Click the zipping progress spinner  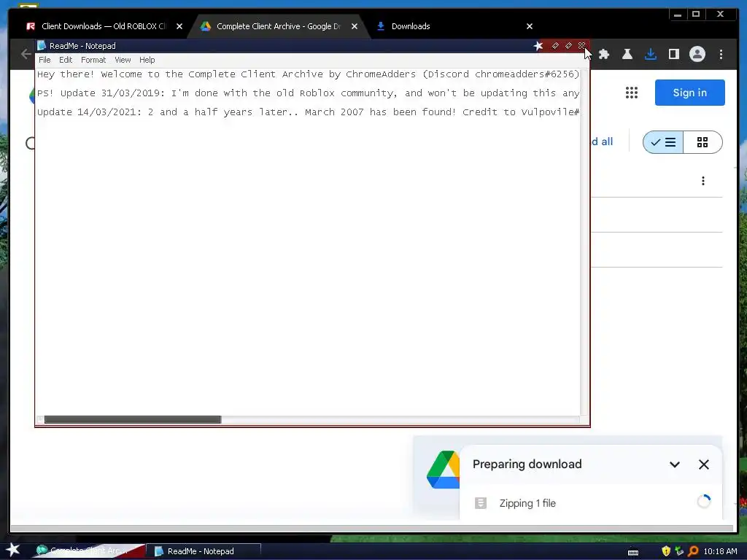[x=703, y=502]
